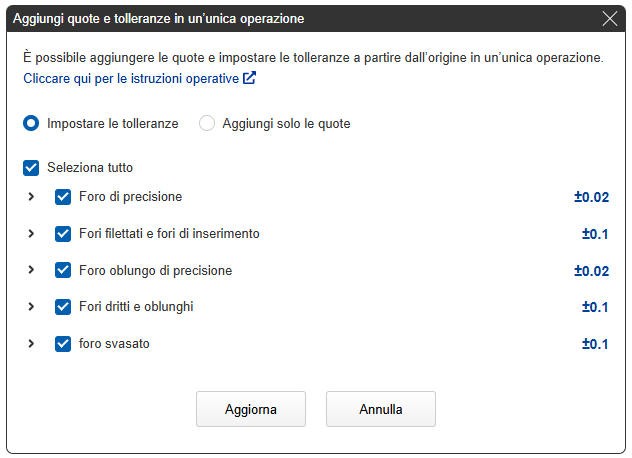Image resolution: width=632 pixels, height=458 pixels.
Task: Expand the 'Foro oblungo di precisione' row
Action: pyautogui.click(x=31, y=270)
